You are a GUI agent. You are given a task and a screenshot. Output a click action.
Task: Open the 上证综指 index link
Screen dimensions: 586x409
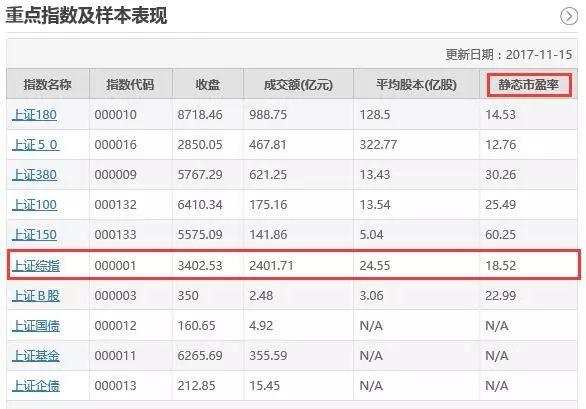coord(36,265)
